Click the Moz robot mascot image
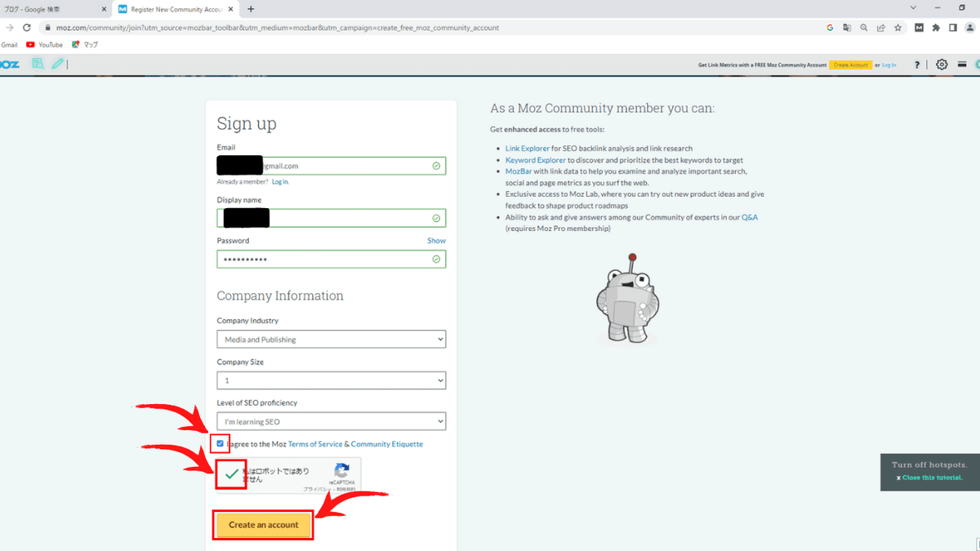Viewport: 980px width, 551px height. tap(628, 298)
